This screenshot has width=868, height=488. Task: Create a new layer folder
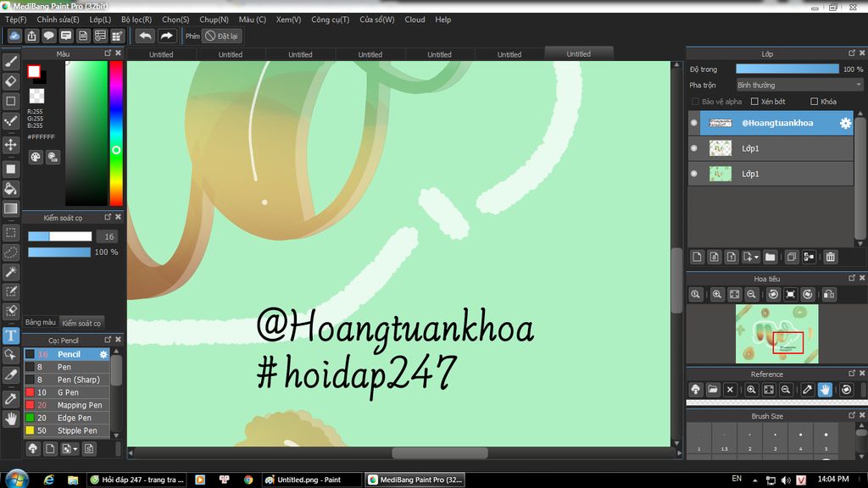[770, 257]
